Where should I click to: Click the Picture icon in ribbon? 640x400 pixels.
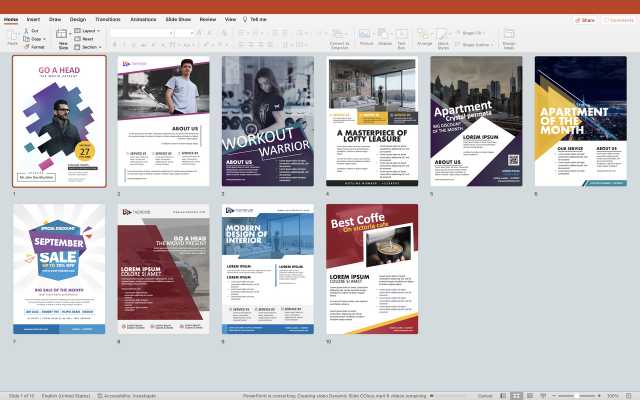point(366,35)
